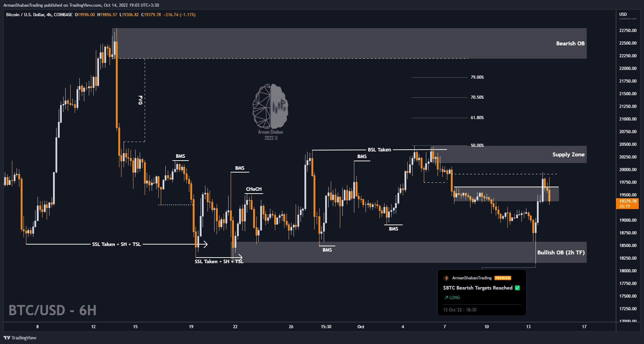The height and width of the screenshot is (344, 644).
Task: Select the 'Supply Zone' label
Action: coord(569,155)
